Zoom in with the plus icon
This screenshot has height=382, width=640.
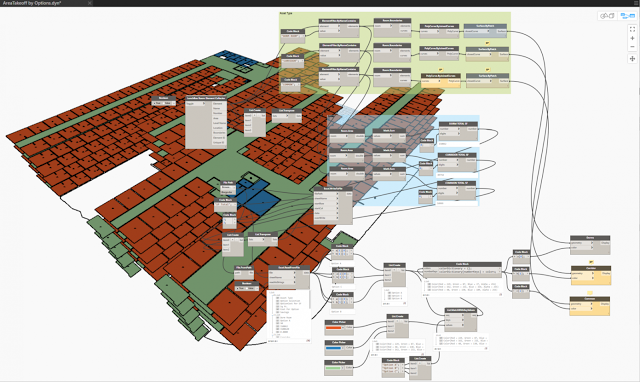[632, 38]
